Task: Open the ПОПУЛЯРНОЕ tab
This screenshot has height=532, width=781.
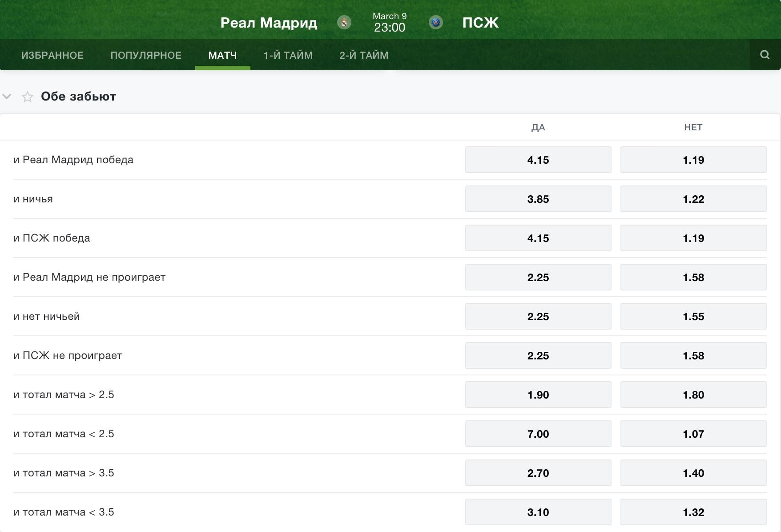Action: 146,55
